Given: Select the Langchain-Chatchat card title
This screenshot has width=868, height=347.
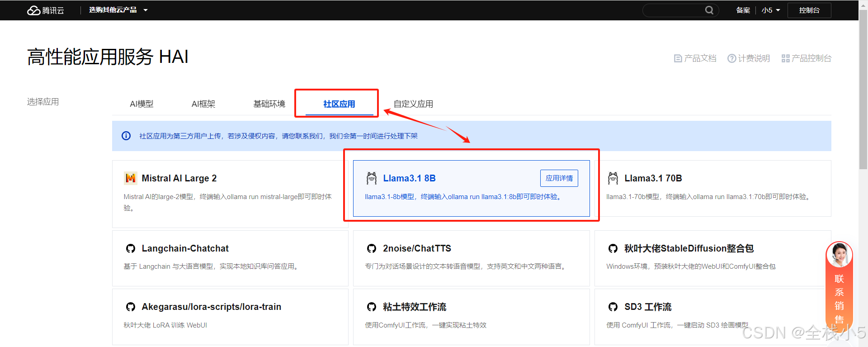Looking at the screenshot, I should [x=185, y=248].
